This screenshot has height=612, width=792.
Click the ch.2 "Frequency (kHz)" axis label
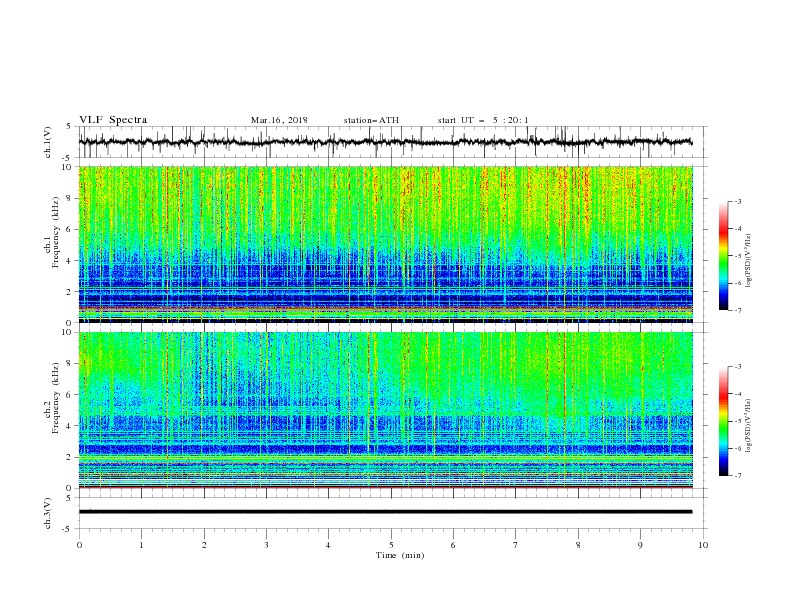click(56, 398)
